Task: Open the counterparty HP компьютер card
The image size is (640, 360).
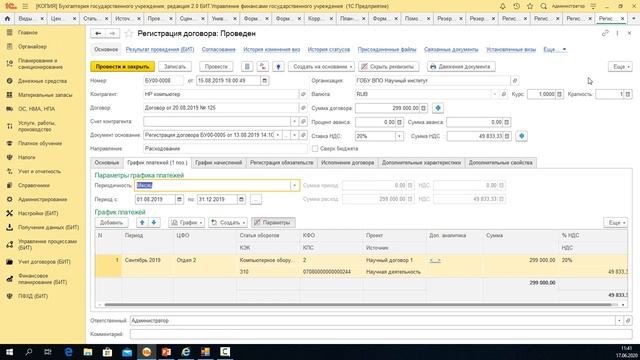Action: (303, 94)
